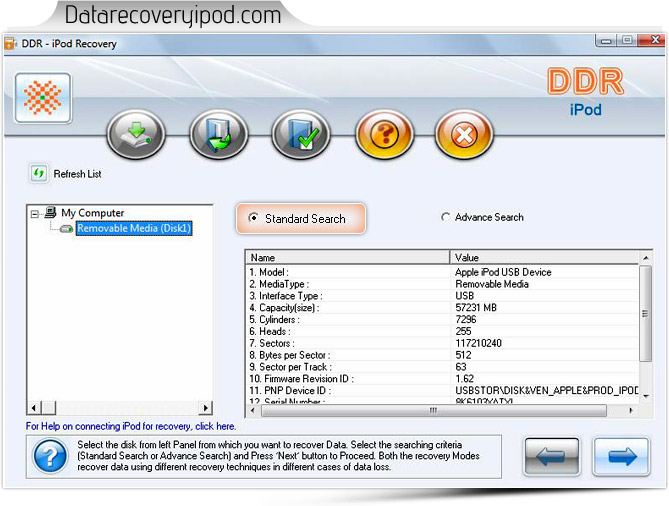Image resolution: width=669 pixels, height=506 pixels.
Task: Click the Back arrow button
Action: point(552,457)
